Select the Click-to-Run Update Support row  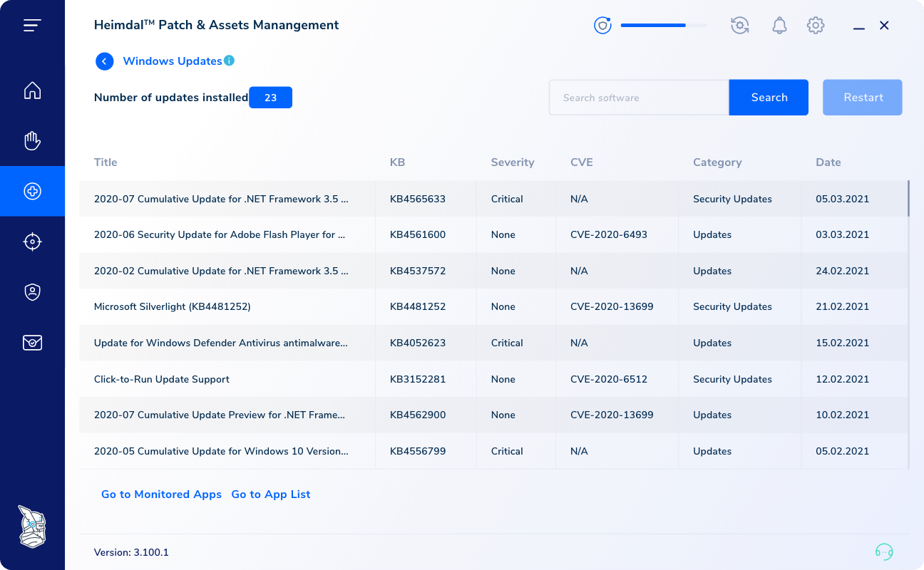pyautogui.click(x=493, y=379)
